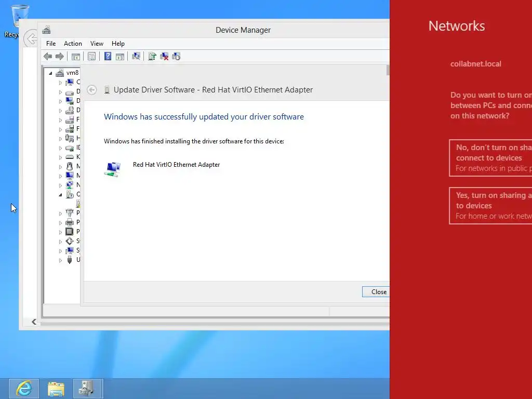Open Properties from the toolbar icon
532x399 pixels.
[x=91, y=56]
